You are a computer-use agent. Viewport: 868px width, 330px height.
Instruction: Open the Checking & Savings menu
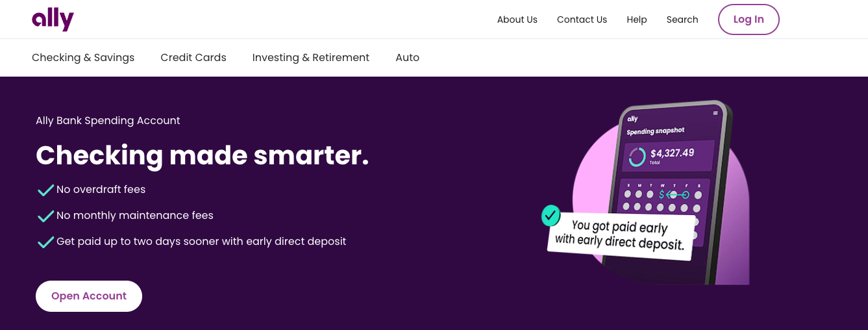[83, 58]
